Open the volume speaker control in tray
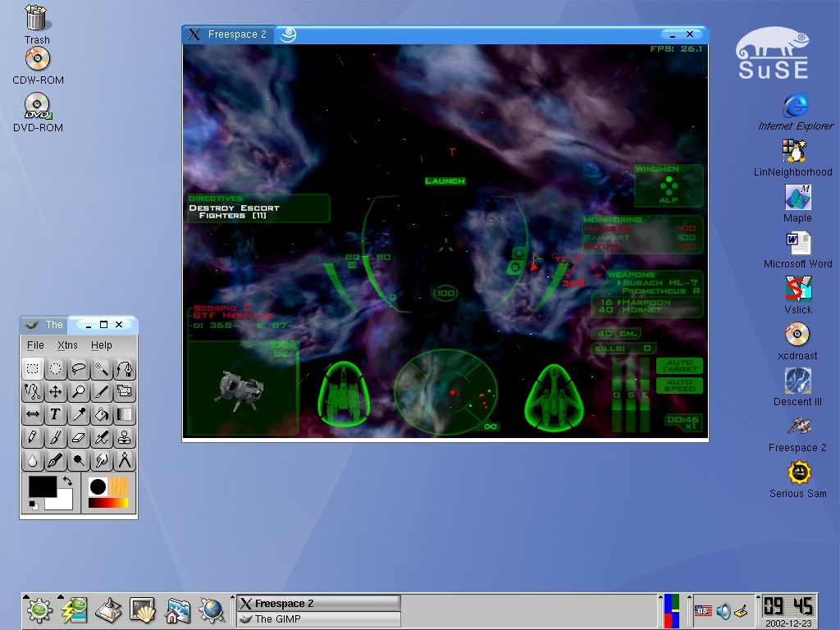Image resolution: width=840 pixels, height=630 pixels. 724,610
